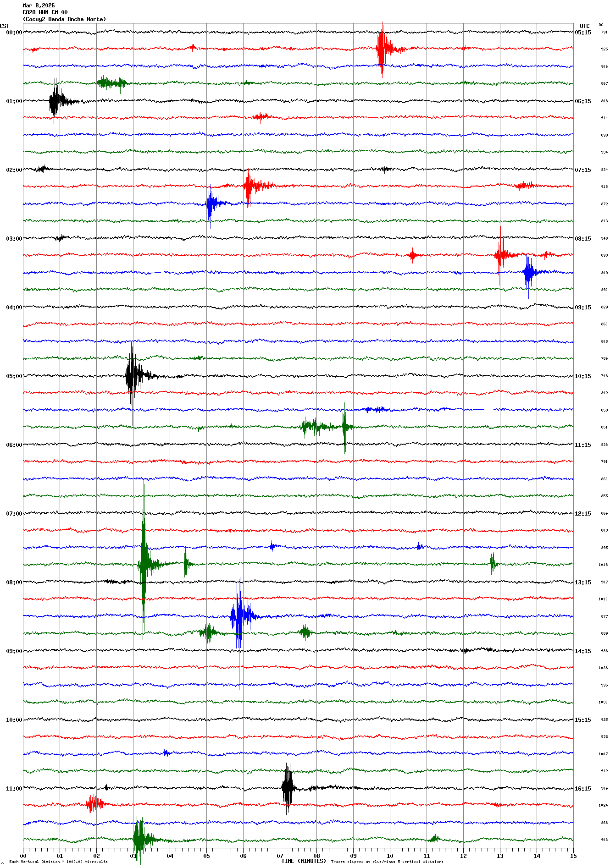Click the minute 07 tick label on axis
Image resolution: width=610 pixels, height=868 pixels.
point(280,856)
